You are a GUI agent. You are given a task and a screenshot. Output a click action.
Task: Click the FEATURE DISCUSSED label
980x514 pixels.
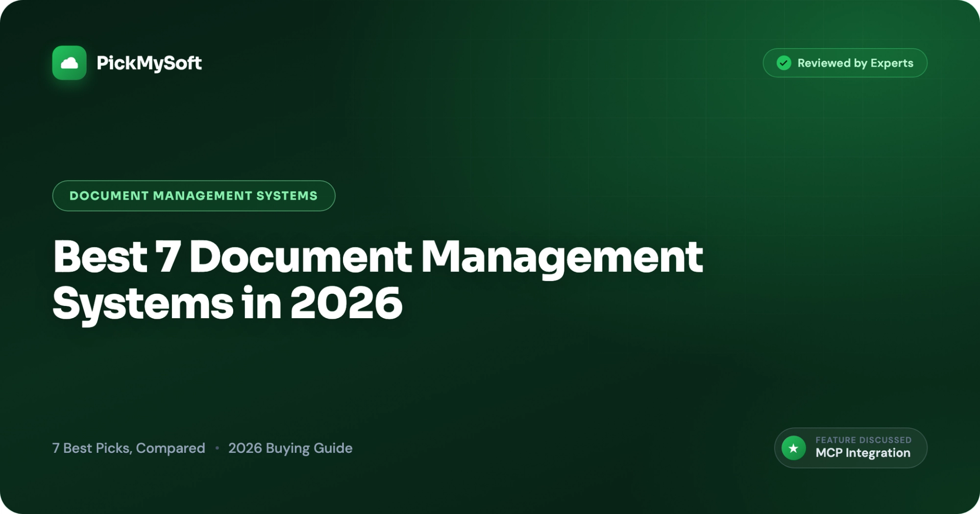[x=864, y=440]
